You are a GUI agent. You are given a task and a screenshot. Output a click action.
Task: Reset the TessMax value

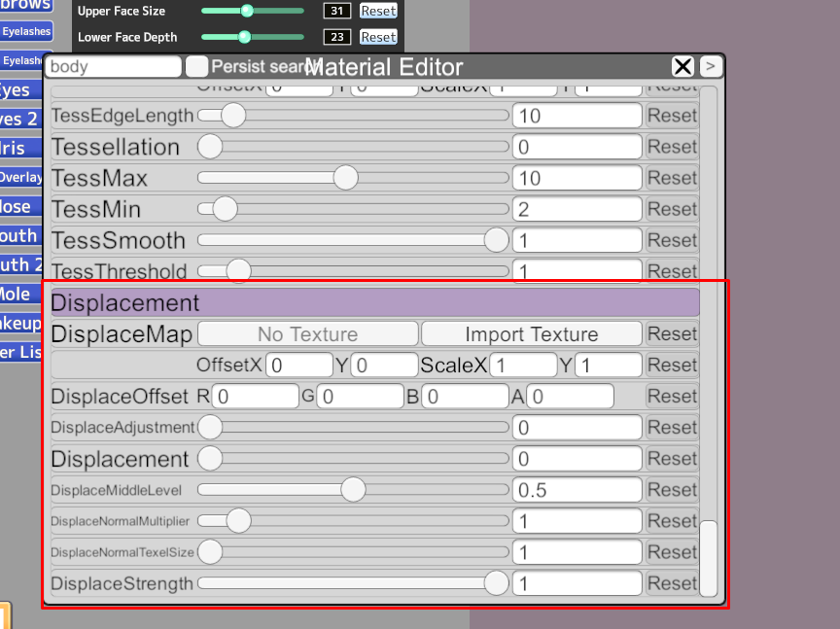(x=672, y=178)
